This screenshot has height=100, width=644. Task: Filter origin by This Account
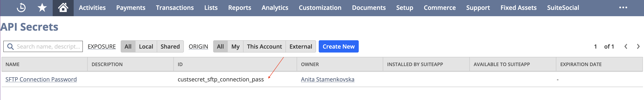pos(264,47)
